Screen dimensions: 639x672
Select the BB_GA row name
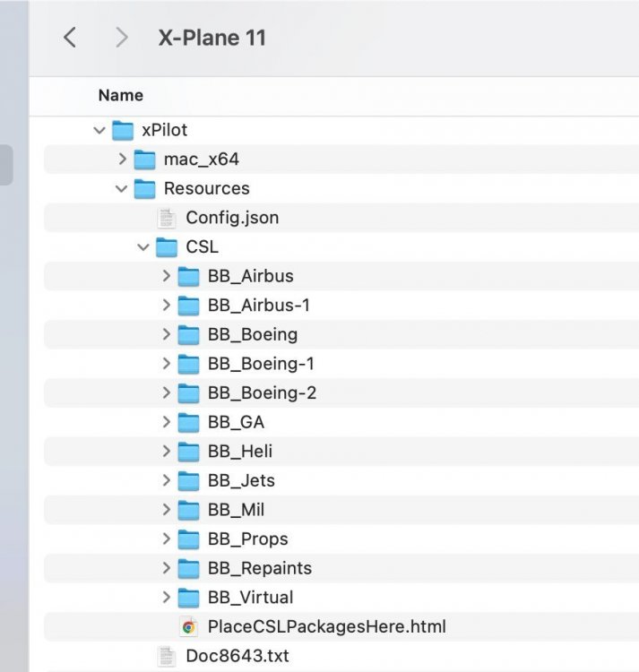(x=236, y=422)
